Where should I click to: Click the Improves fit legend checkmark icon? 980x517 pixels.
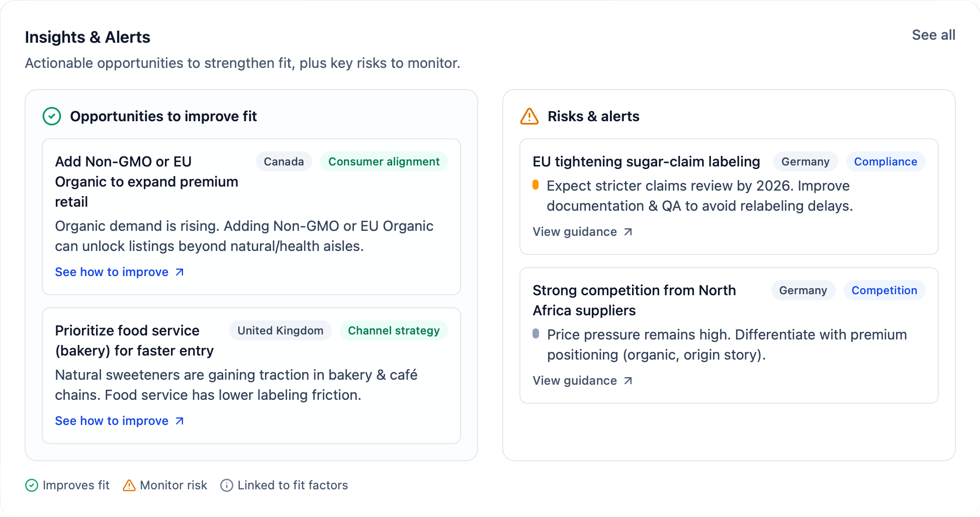tap(32, 485)
